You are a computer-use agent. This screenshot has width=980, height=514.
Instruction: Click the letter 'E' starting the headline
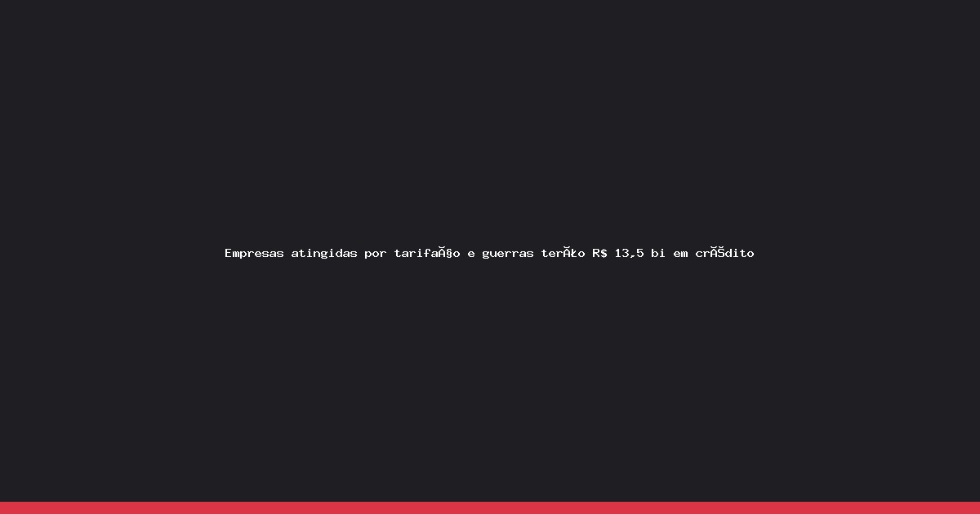pos(229,253)
